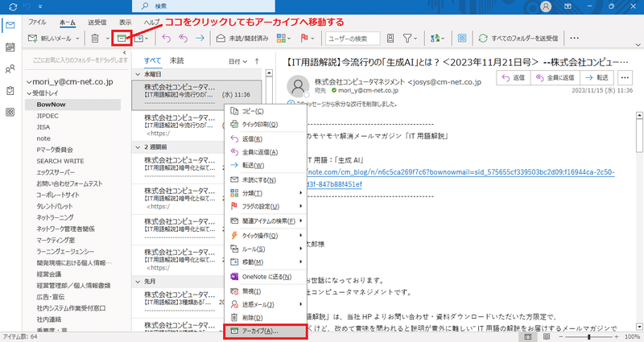Choose コピー(C) from the context menu

pyautogui.click(x=266, y=111)
